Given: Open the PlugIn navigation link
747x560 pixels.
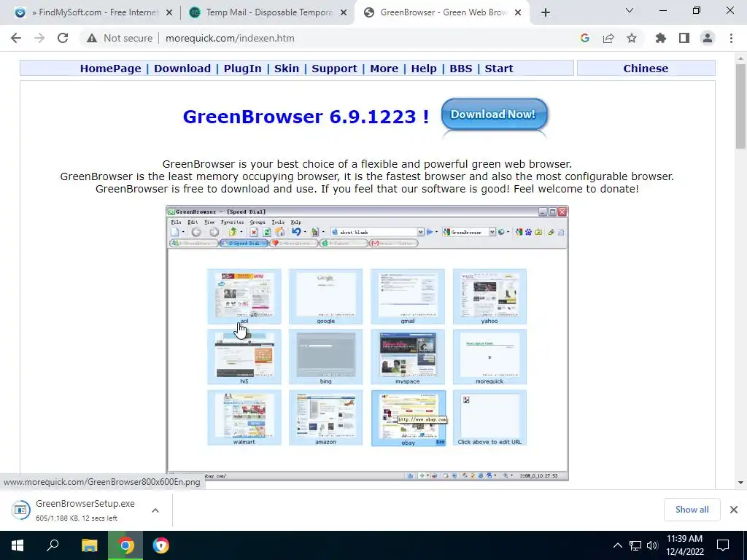Looking at the screenshot, I should coord(242,69).
